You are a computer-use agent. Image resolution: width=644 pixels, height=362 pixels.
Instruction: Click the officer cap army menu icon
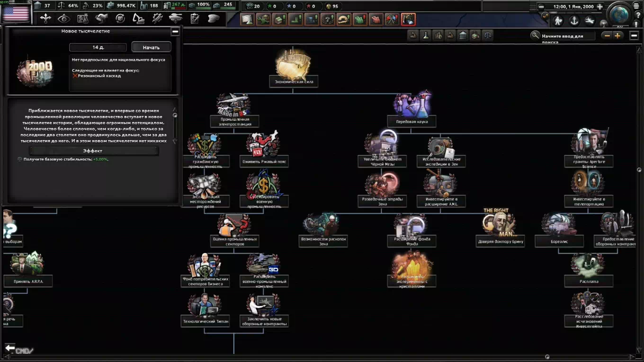[214, 18]
